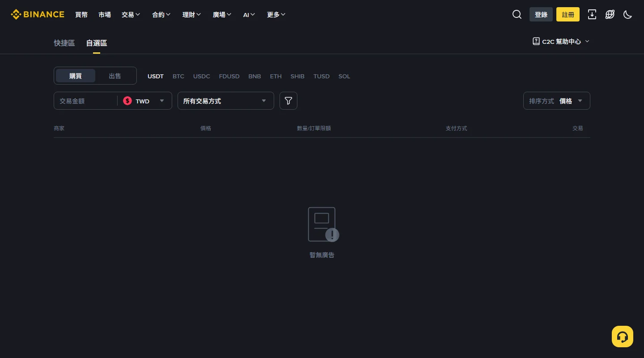
Task: Toggle the dark mode moon icon
Action: click(x=628, y=14)
